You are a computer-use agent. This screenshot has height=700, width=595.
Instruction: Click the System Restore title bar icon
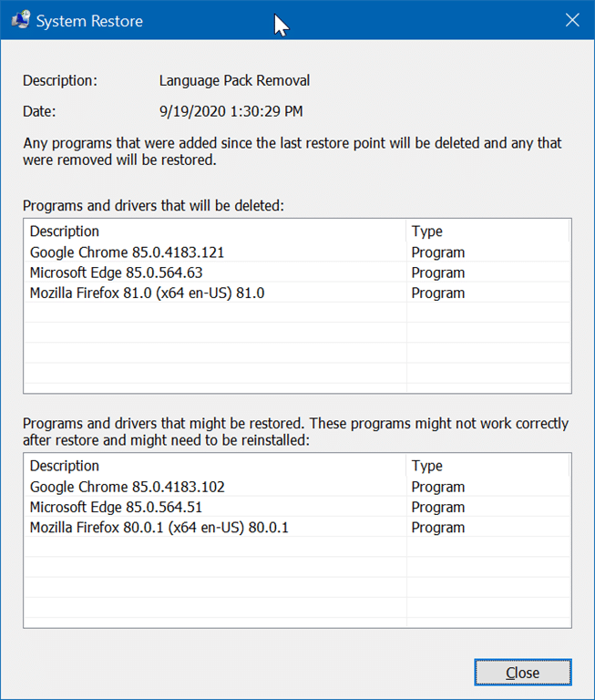click(x=21, y=20)
